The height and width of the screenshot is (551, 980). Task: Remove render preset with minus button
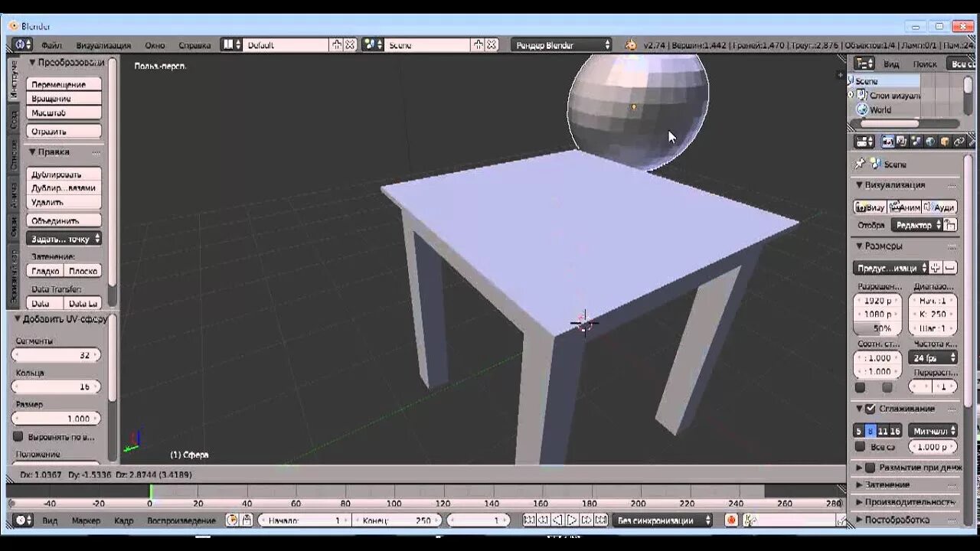point(950,268)
